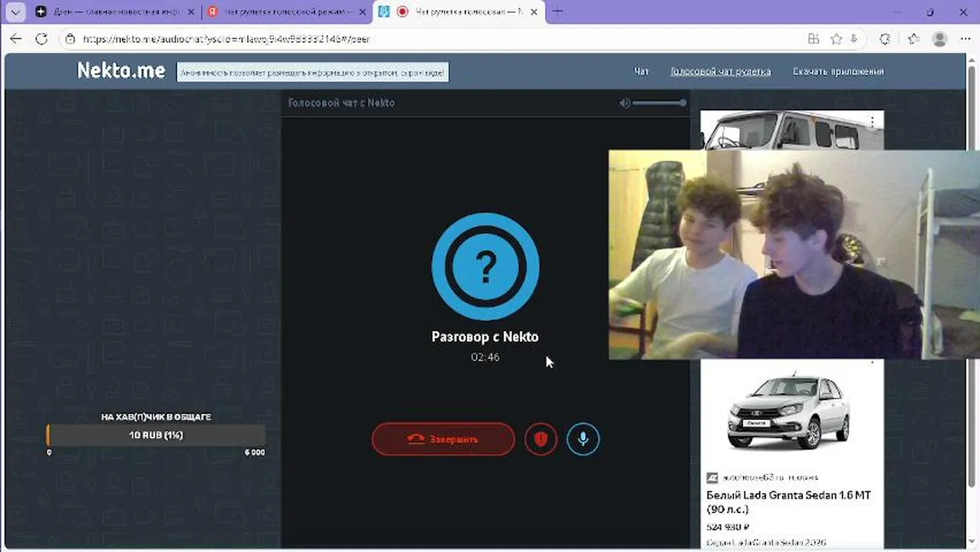The width and height of the screenshot is (980, 552).
Task: Open the van ad three-dot menu
Action: pos(873,121)
